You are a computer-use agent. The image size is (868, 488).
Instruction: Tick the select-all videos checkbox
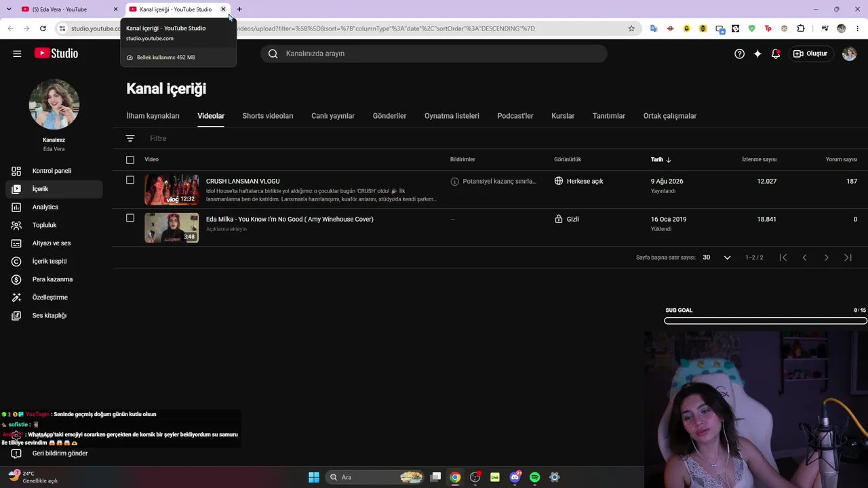[130, 160]
